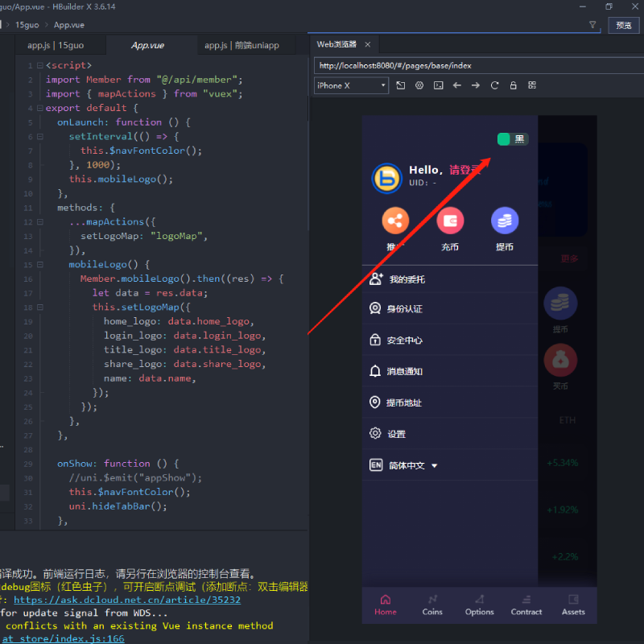Click the 预览 preview button
644x644 pixels.
coord(624,25)
